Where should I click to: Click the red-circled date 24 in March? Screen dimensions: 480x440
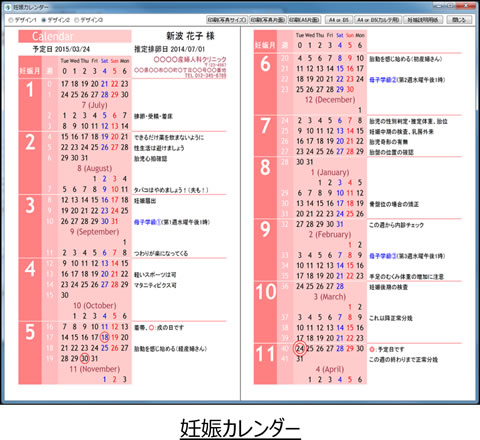(x=300, y=348)
